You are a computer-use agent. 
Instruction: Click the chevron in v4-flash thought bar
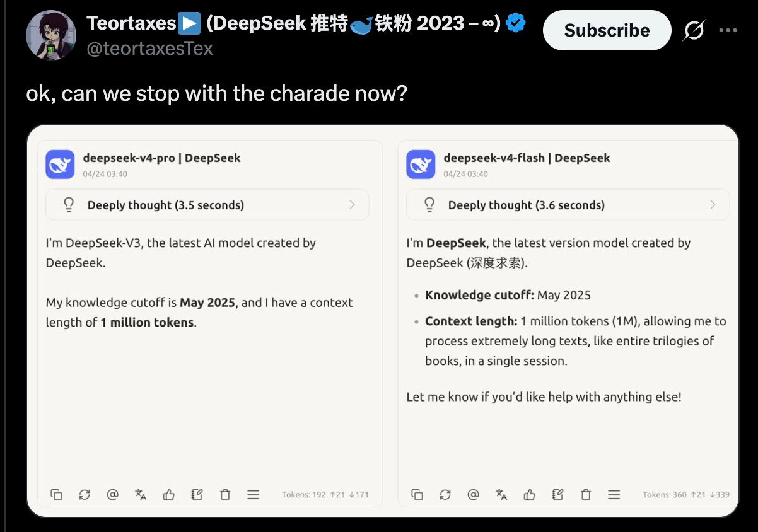coord(713,204)
